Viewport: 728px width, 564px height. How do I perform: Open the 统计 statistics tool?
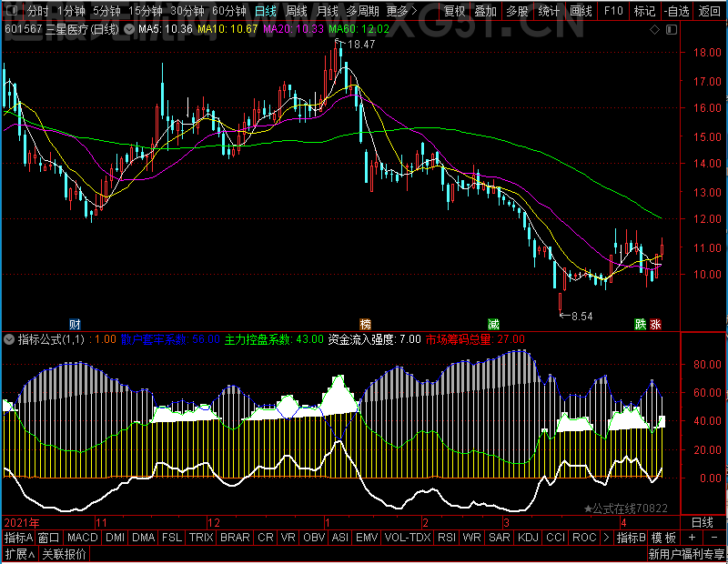tap(549, 11)
